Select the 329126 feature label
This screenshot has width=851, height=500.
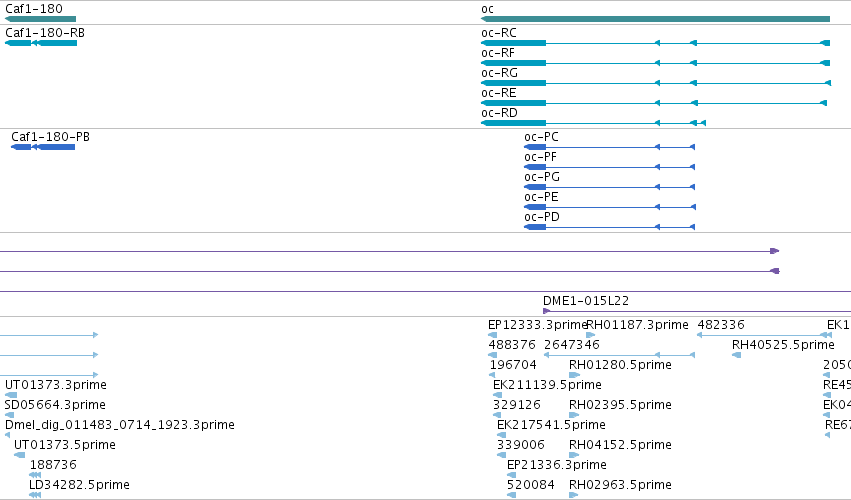click(x=517, y=405)
